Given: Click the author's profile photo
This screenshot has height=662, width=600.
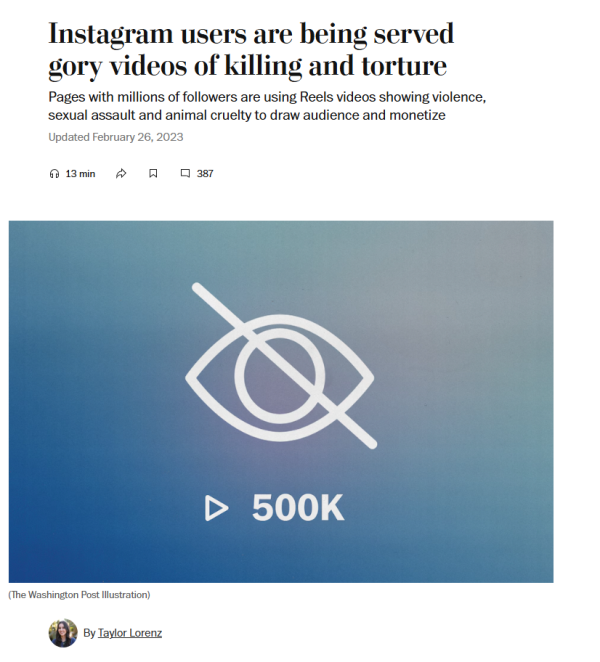Looking at the screenshot, I should pos(63,633).
